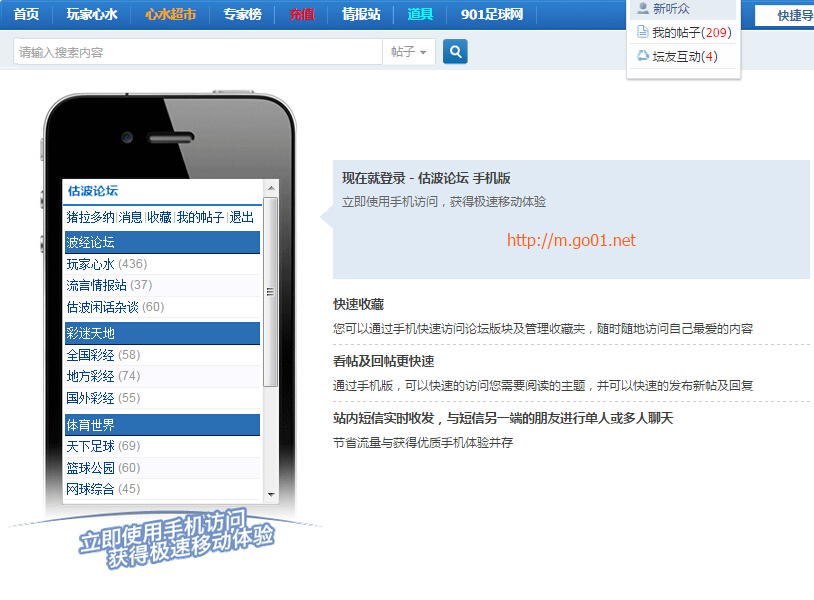This screenshot has height=600, width=814.
Task: Open the 充值 nav item
Action: 302,14
